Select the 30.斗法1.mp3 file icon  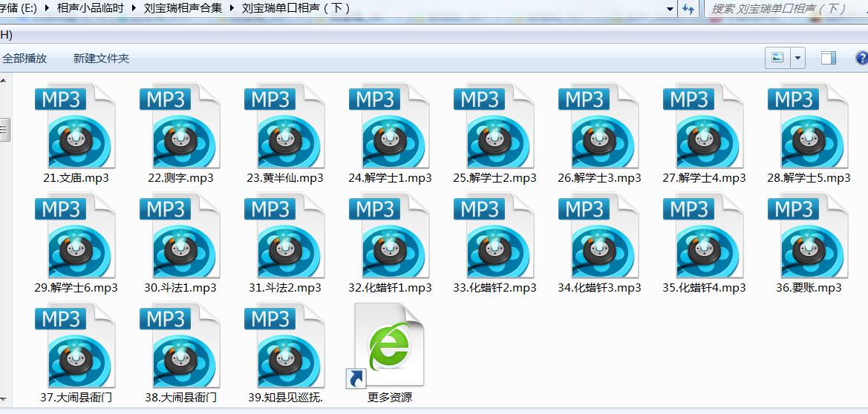click(x=180, y=236)
